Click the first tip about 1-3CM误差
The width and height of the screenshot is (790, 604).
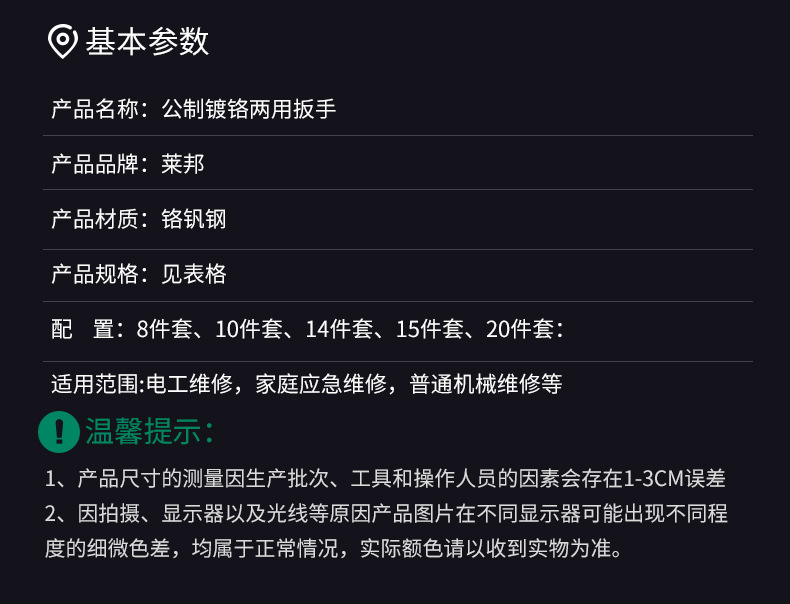(x=385, y=479)
